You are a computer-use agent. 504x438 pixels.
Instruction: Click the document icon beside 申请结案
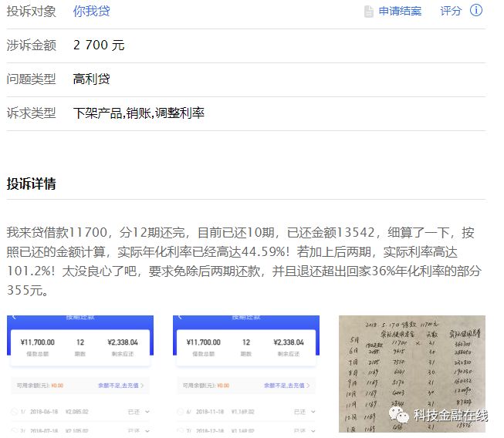click(x=369, y=12)
